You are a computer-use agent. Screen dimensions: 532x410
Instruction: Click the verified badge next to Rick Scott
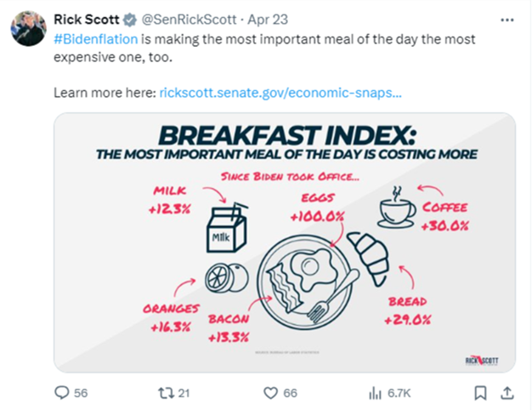click(x=129, y=20)
